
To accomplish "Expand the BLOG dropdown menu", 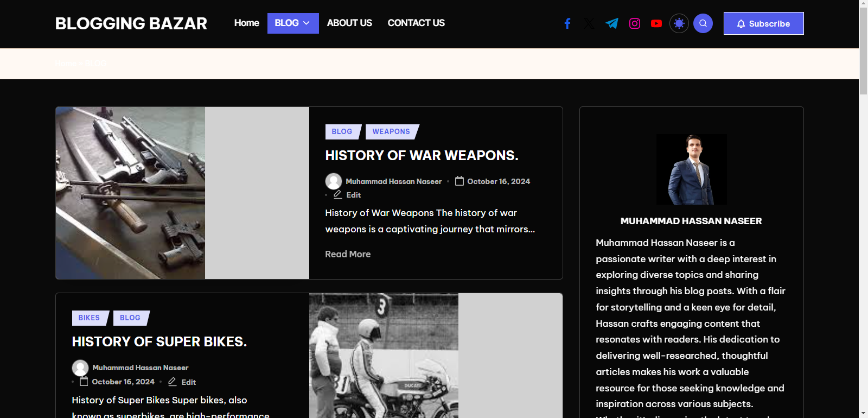I will point(292,23).
